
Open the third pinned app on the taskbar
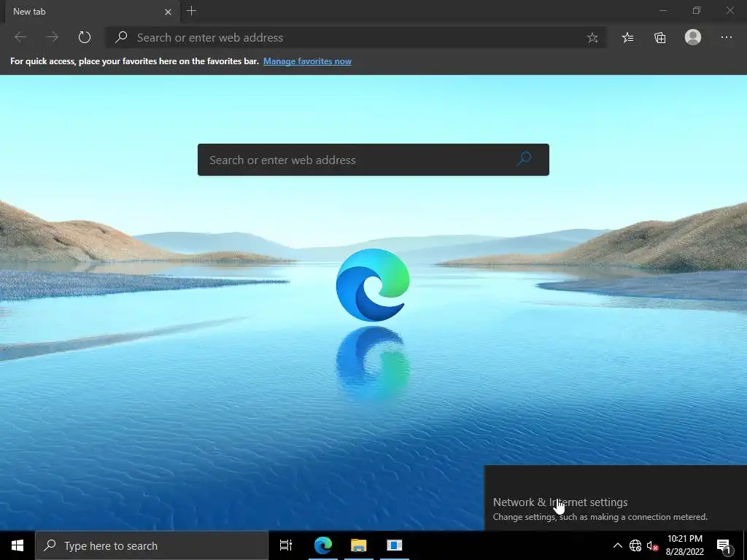point(395,545)
